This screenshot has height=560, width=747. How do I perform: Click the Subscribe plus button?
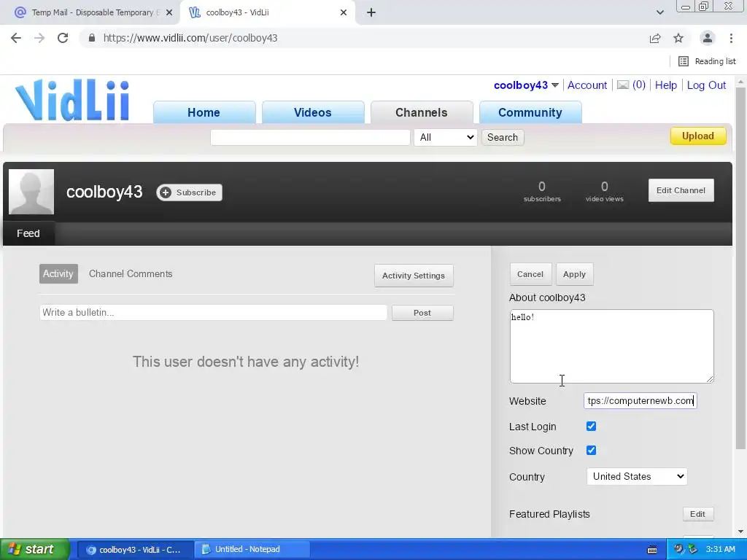pos(189,192)
